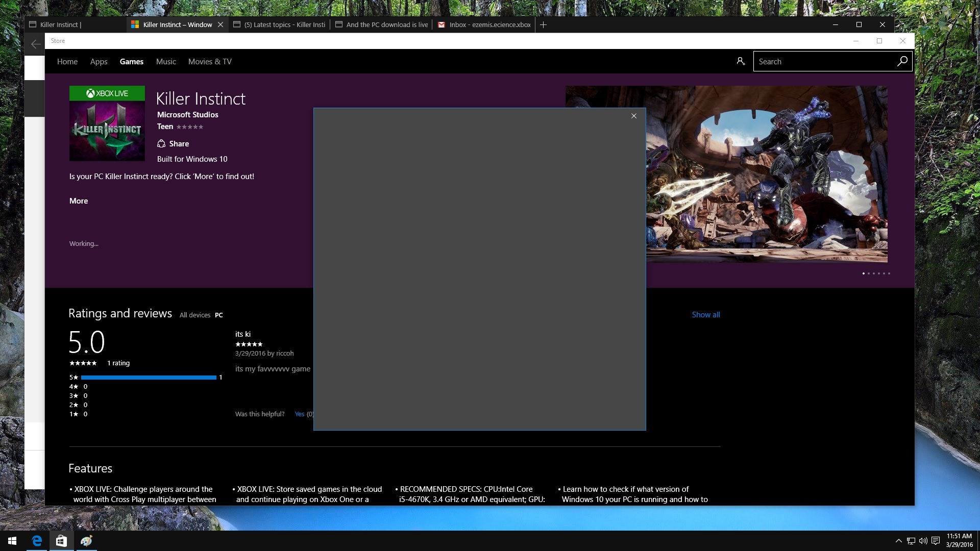Image resolution: width=980 pixels, height=551 pixels.
Task: Open the taskbar clock and date
Action: click(959, 541)
